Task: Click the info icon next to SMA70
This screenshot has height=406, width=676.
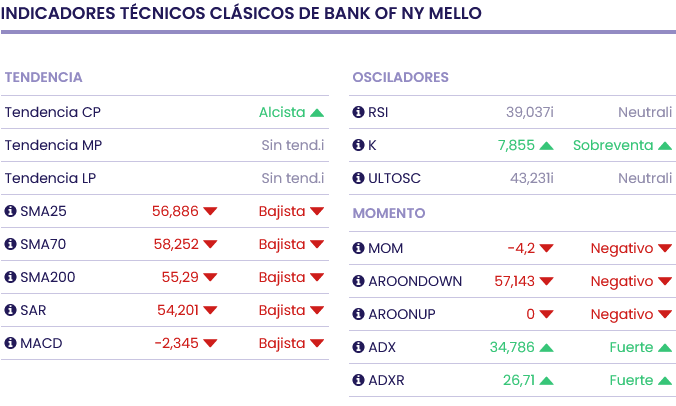Action: (11, 244)
